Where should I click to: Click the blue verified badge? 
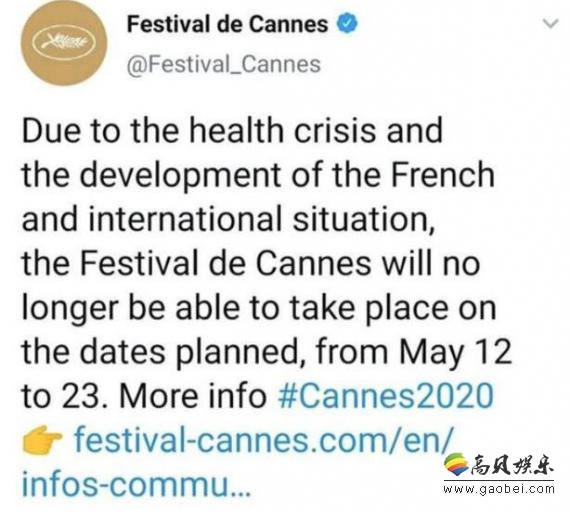tap(348, 23)
